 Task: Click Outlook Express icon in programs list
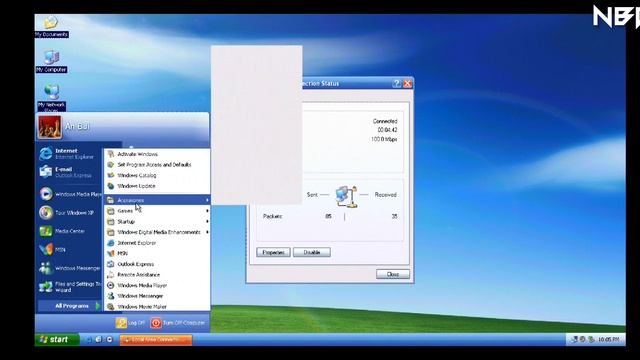[x=111, y=264]
